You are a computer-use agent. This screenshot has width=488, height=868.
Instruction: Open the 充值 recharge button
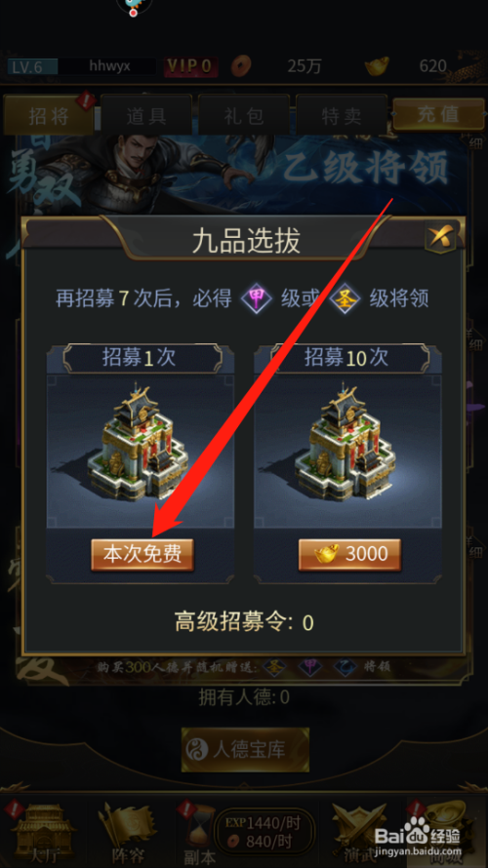(438, 114)
